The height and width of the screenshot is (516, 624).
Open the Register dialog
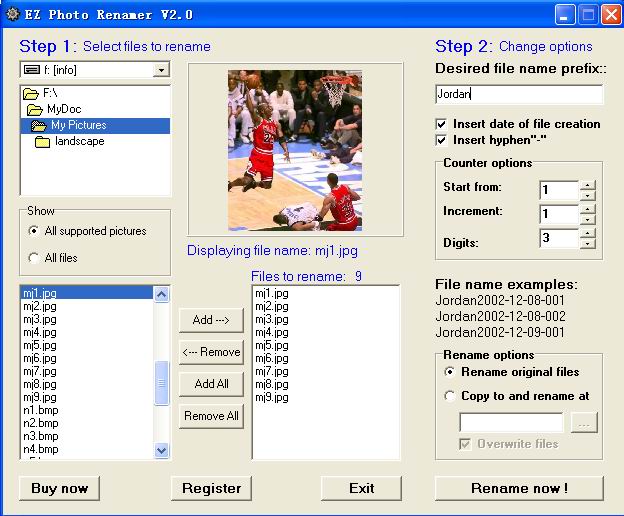(x=211, y=488)
